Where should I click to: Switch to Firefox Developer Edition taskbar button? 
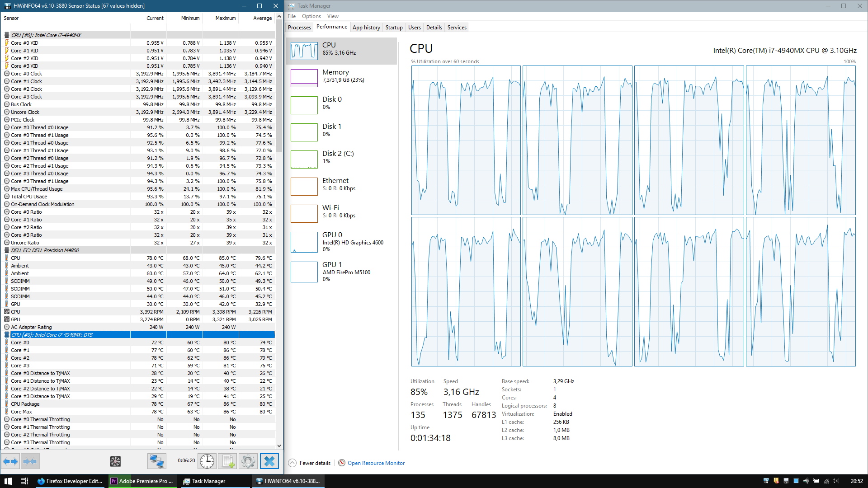(x=71, y=481)
